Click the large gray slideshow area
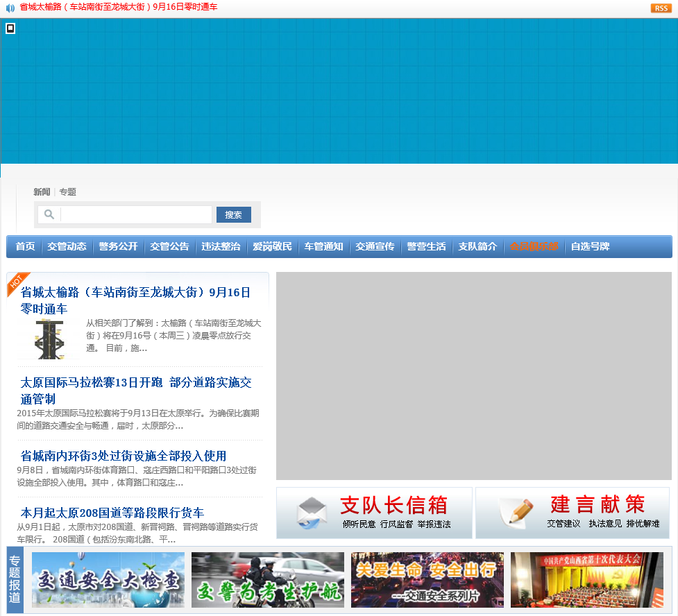Viewport: 678px width, 616px height. click(x=474, y=376)
